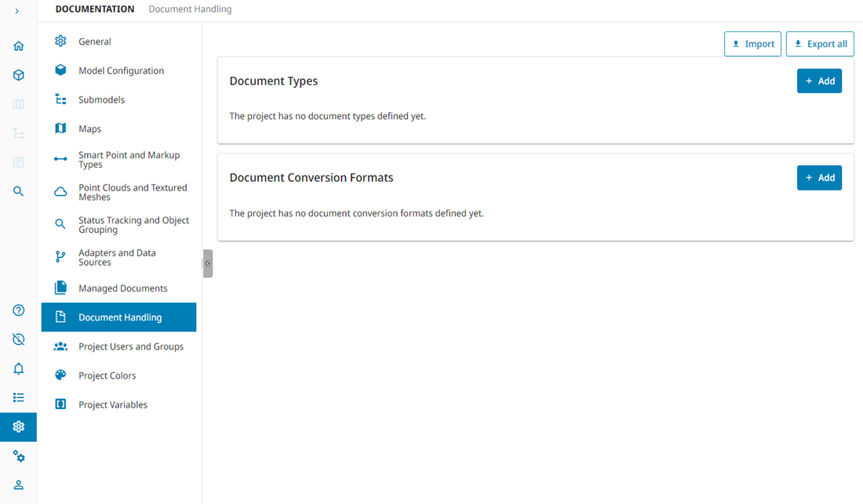Click the Document Types heading
This screenshot has width=863, height=504.
click(274, 81)
